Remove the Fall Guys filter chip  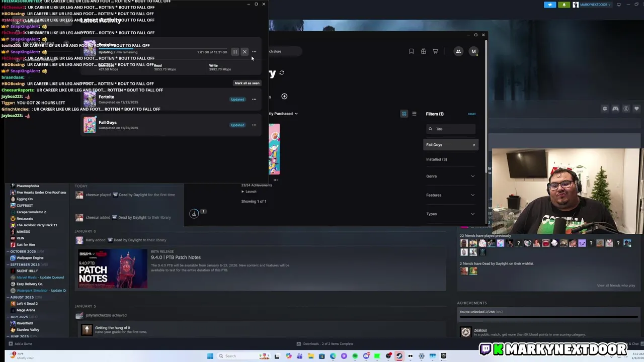click(x=473, y=145)
